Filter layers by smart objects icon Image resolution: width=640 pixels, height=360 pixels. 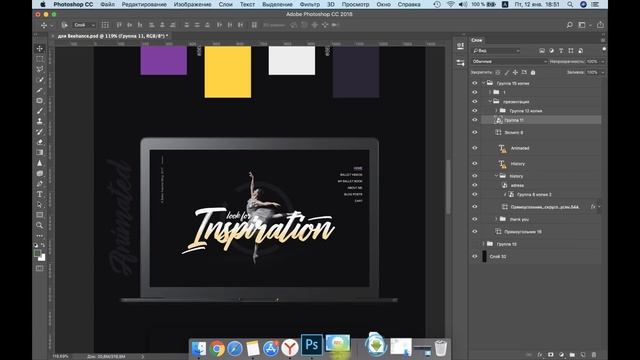click(580, 51)
